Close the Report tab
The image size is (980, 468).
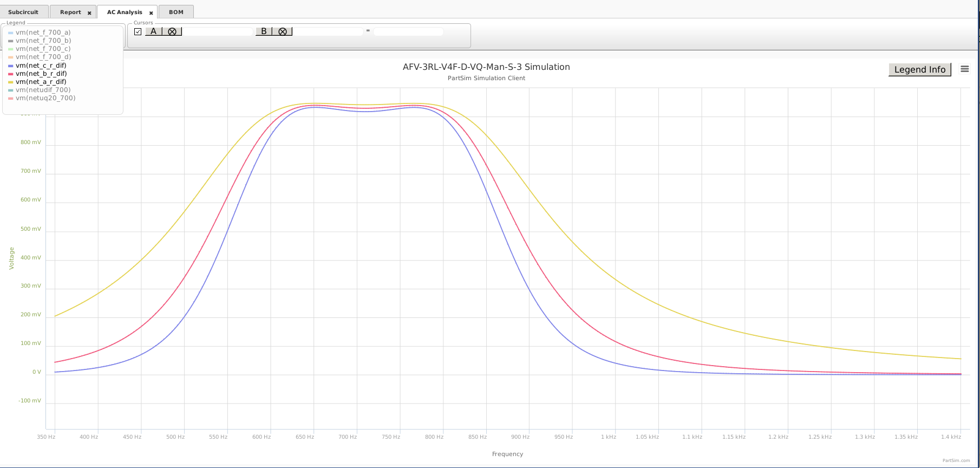coord(89,12)
